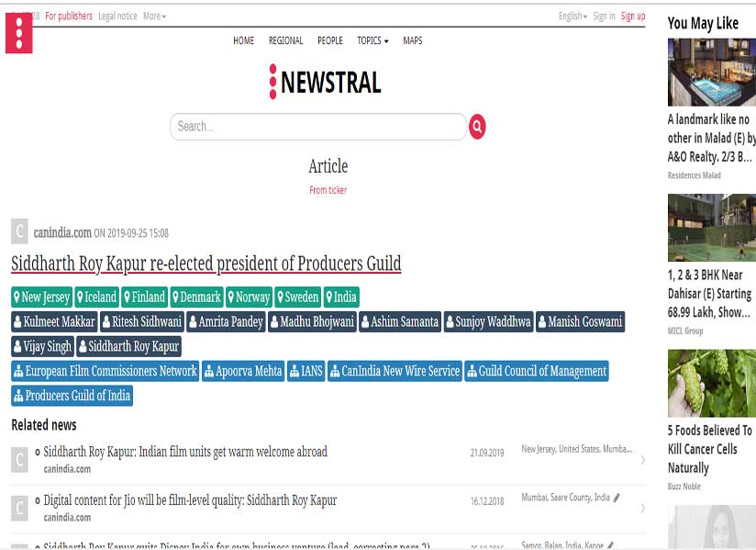The height and width of the screenshot is (550, 756).
Task: Select the Sweden location tag
Action: 298,297
